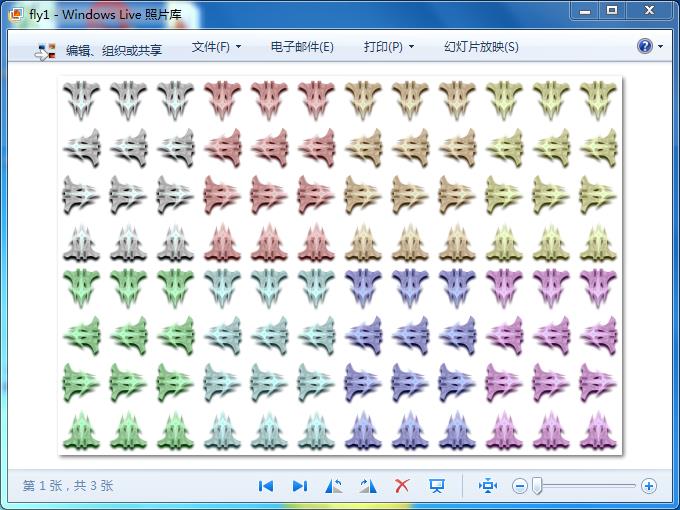This screenshot has height=510, width=680.
Task: Click the displayed fly1 sprite image
Action: point(340,266)
